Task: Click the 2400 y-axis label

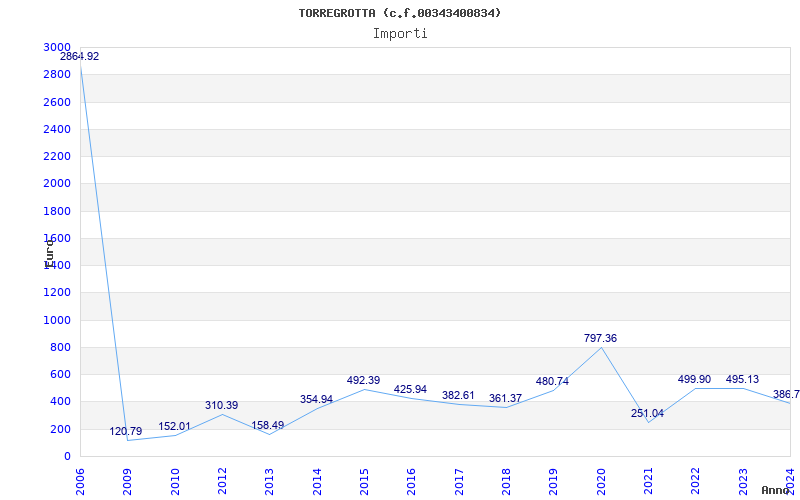Action: [57, 129]
